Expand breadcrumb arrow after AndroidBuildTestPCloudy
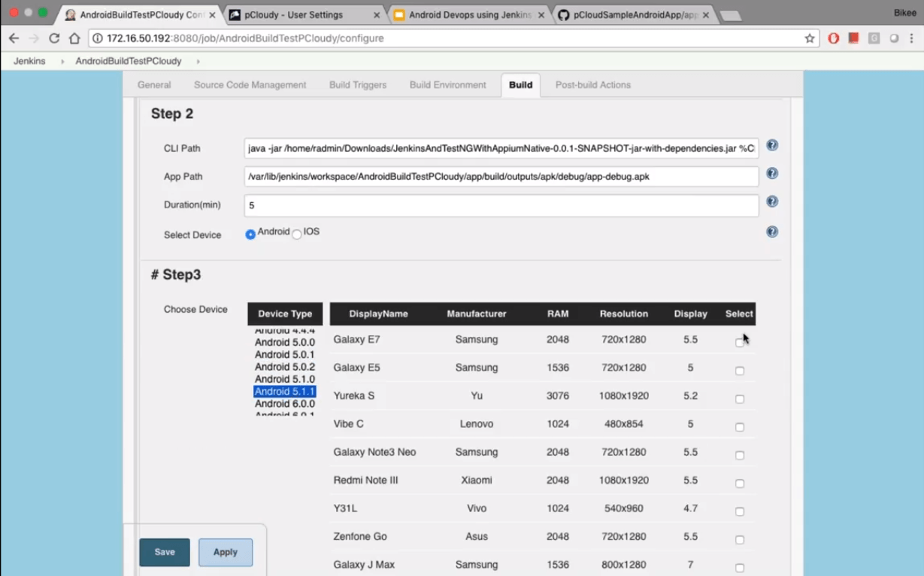Viewport: 924px width, 576px height. (x=198, y=62)
